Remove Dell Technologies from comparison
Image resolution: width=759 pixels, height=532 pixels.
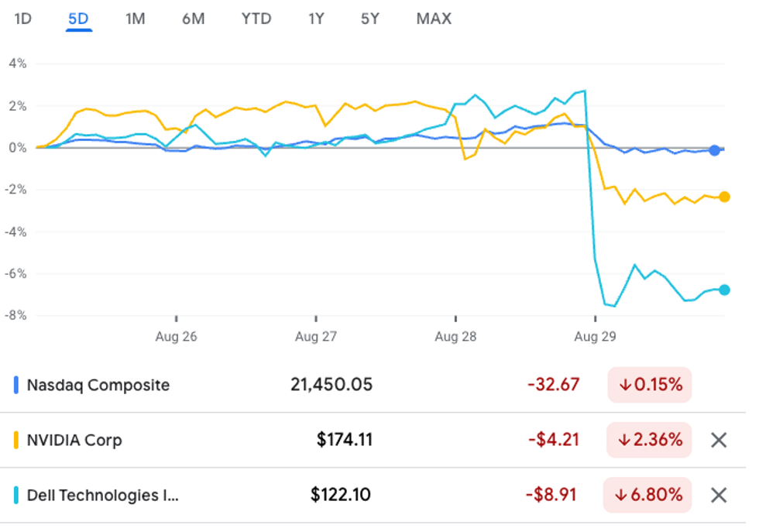tap(718, 495)
